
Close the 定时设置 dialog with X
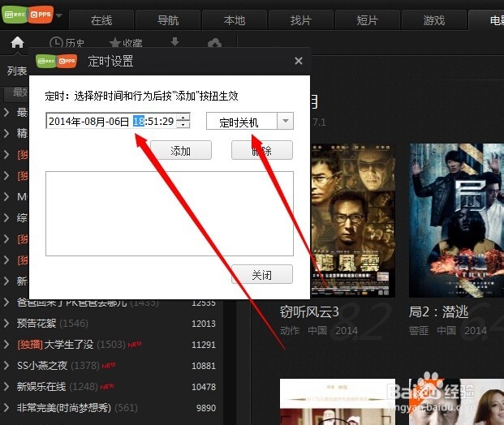coord(299,61)
